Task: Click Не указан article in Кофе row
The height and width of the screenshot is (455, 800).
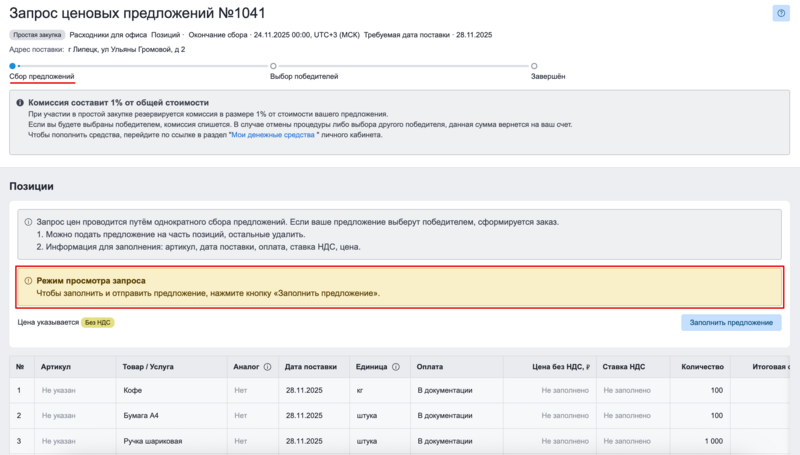Action: point(59,390)
